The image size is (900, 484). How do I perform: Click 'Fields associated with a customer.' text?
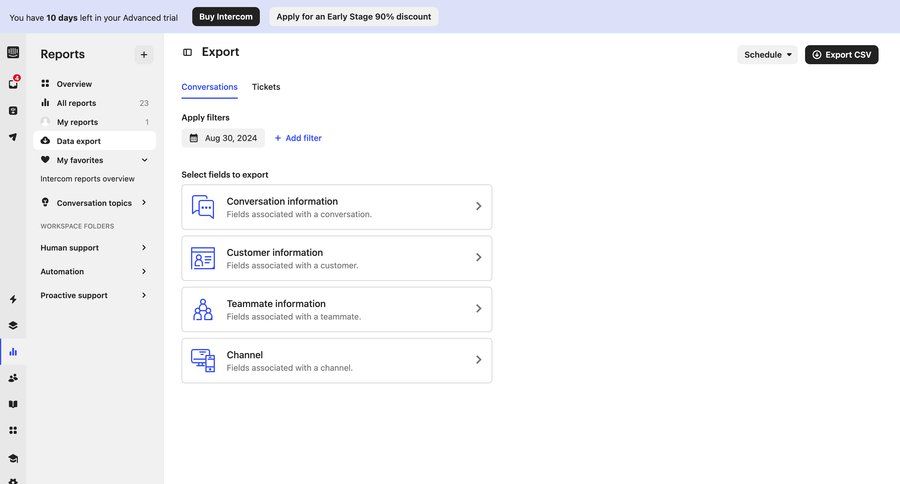coord(292,265)
